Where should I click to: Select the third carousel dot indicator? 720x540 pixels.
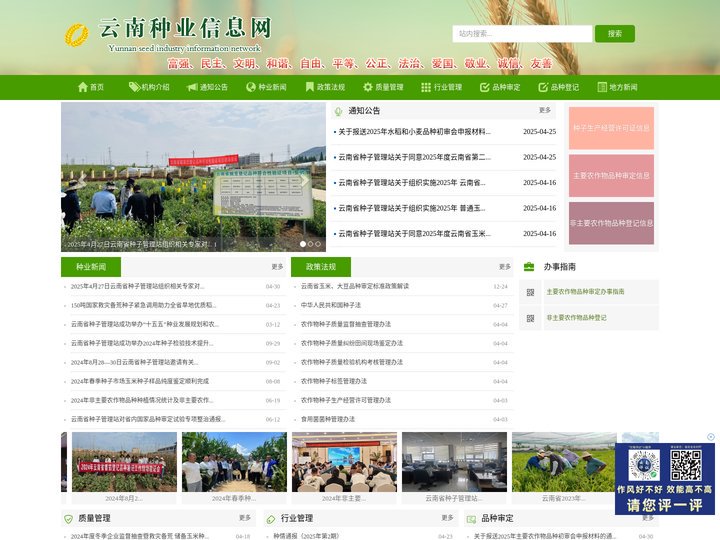point(318,244)
